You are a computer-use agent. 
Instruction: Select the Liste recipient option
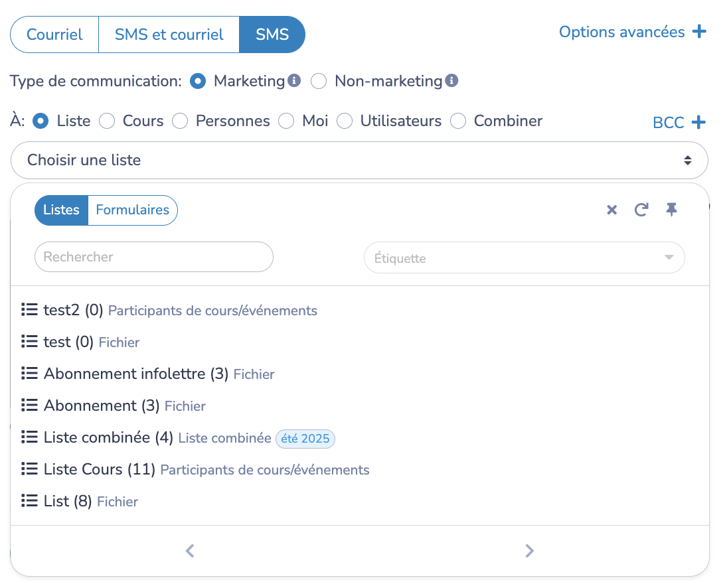(40, 121)
